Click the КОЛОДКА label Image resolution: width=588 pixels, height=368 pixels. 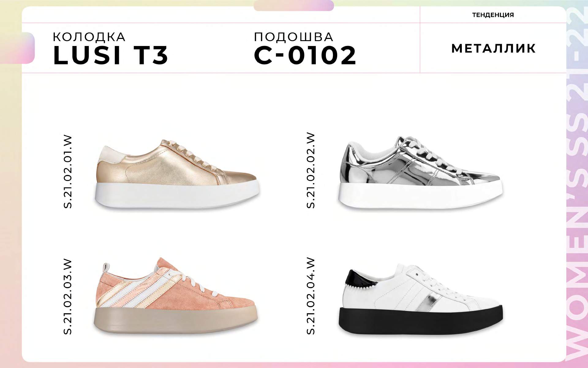(x=89, y=37)
